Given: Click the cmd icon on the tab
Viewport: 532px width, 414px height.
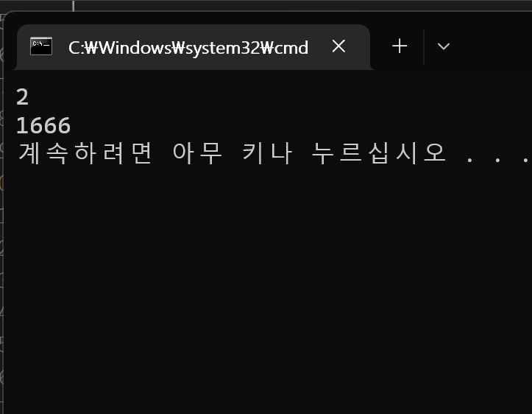Looking at the screenshot, I should pos(41,46).
